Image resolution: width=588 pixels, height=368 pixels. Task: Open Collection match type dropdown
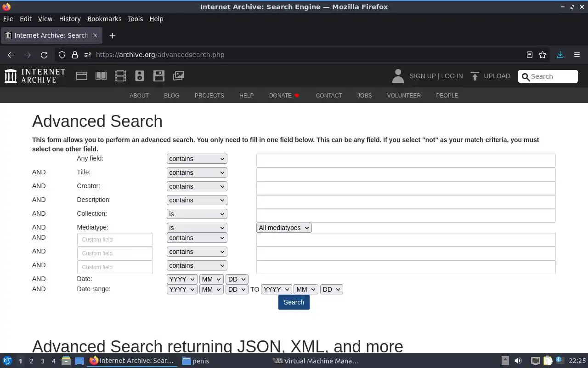197,214
